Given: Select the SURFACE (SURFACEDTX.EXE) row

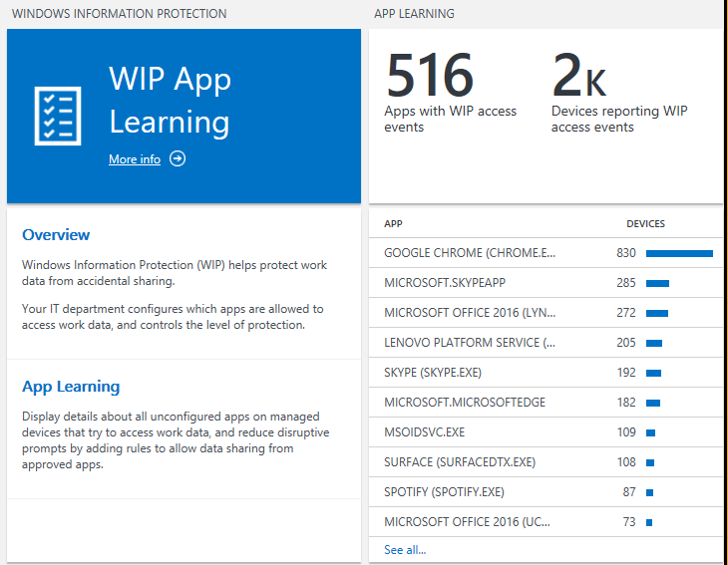Looking at the screenshot, I should (x=546, y=462).
